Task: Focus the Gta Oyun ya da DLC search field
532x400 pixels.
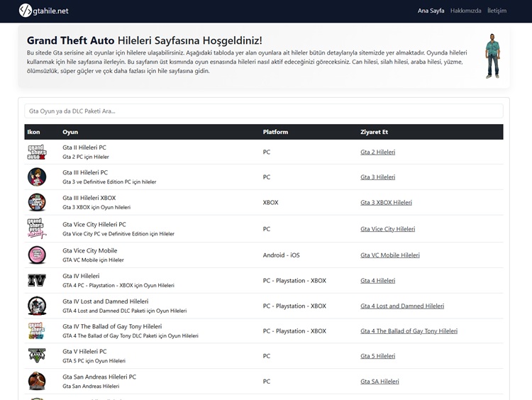Action: click(263, 111)
